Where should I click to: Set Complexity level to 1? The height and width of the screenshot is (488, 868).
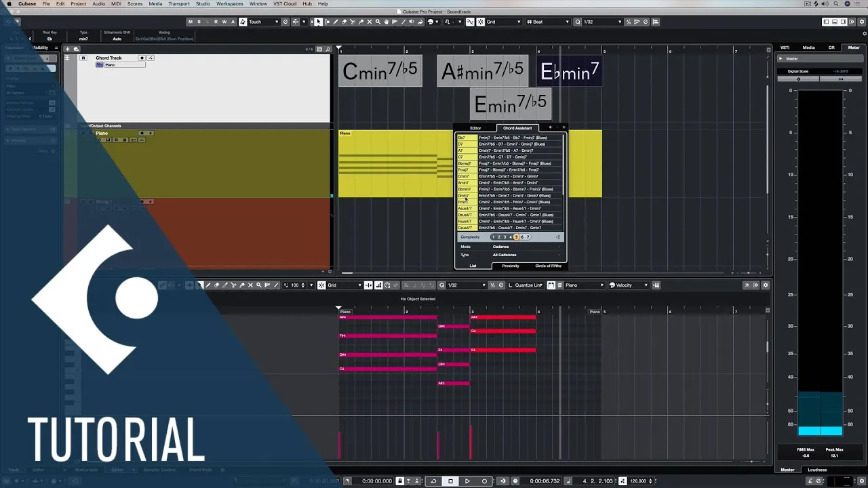click(493, 237)
